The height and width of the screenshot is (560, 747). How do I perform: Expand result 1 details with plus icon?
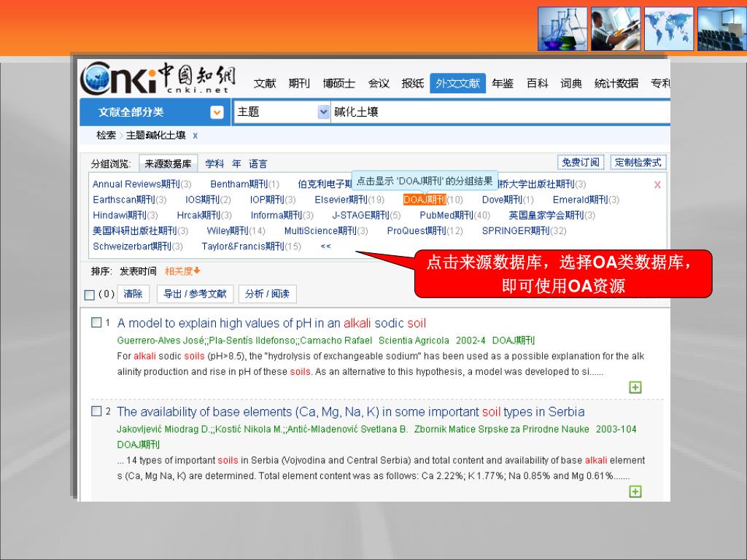pyautogui.click(x=635, y=387)
